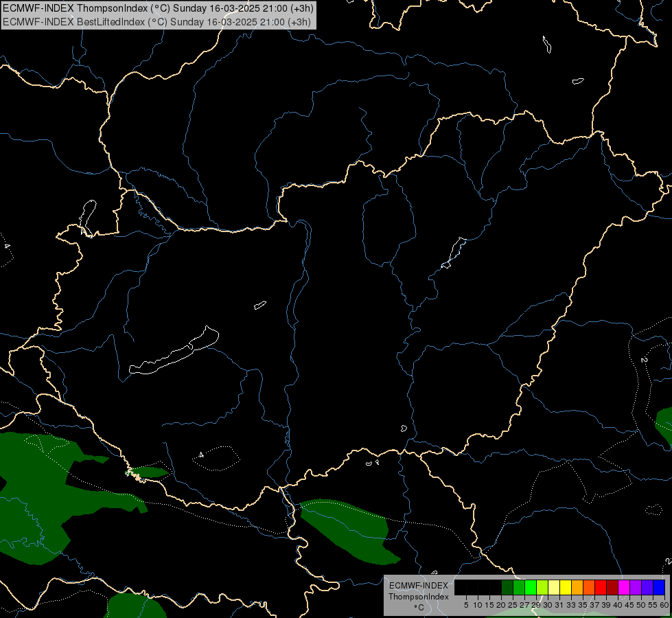Select the bright green 27-29 legend swatch
Screen dimensions: 672x618
[x=531, y=588]
